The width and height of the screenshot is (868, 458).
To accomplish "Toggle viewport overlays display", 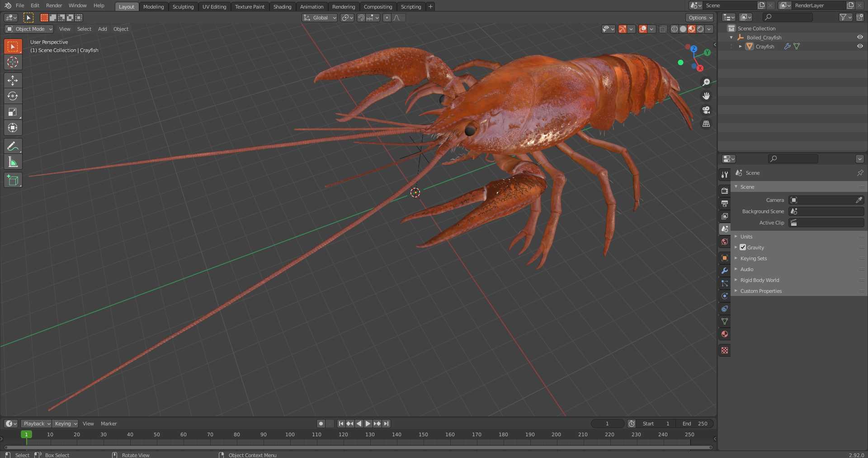I will [643, 29].
